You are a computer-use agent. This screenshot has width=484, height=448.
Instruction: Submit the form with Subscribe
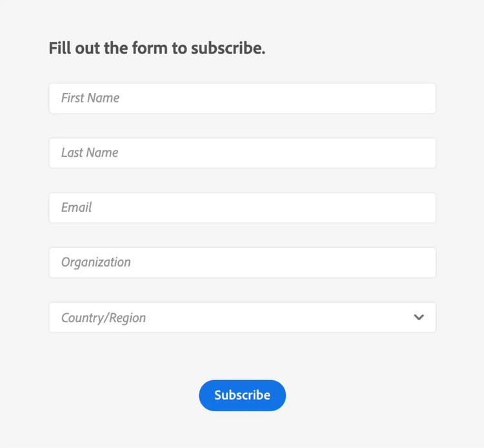(242, 395)
